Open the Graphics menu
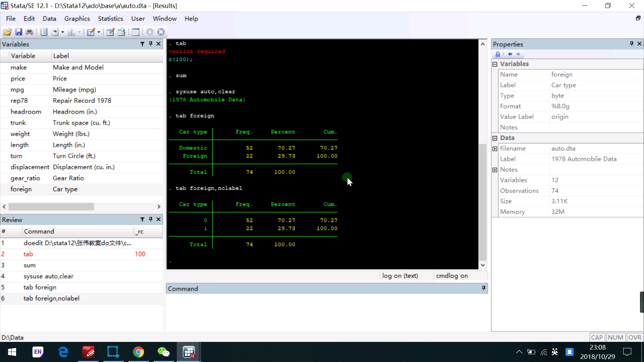The height and width of the screenshot is (362, 644). click(x=77, y=19)
